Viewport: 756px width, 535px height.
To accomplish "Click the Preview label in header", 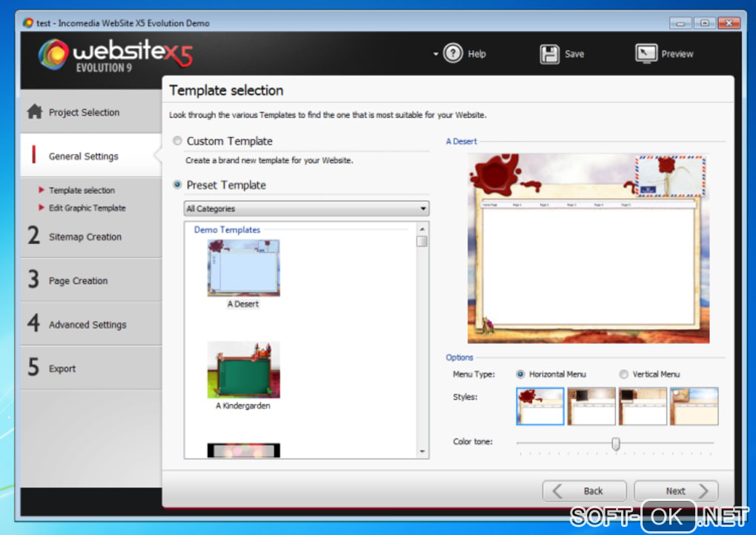I will [677, 54].
